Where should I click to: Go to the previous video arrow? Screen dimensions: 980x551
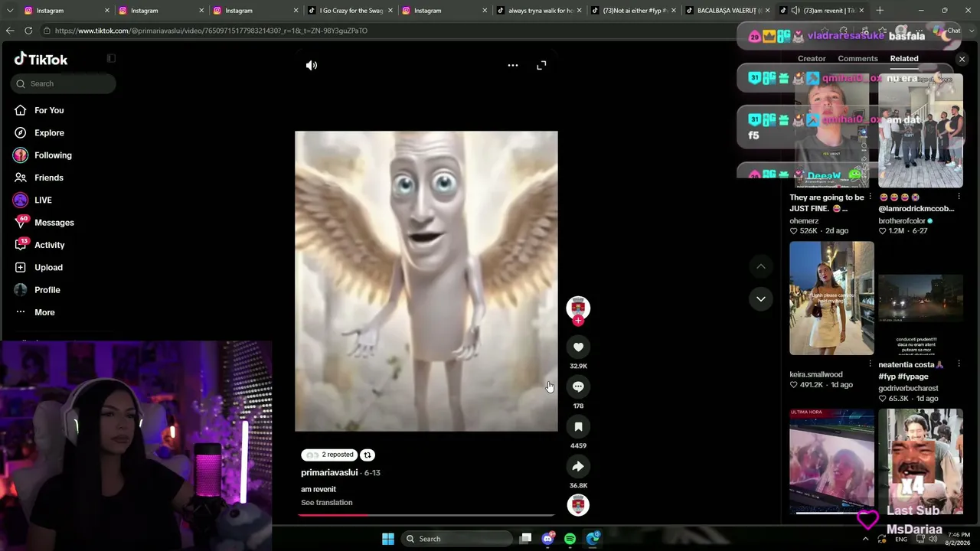(x=761, y=266)
